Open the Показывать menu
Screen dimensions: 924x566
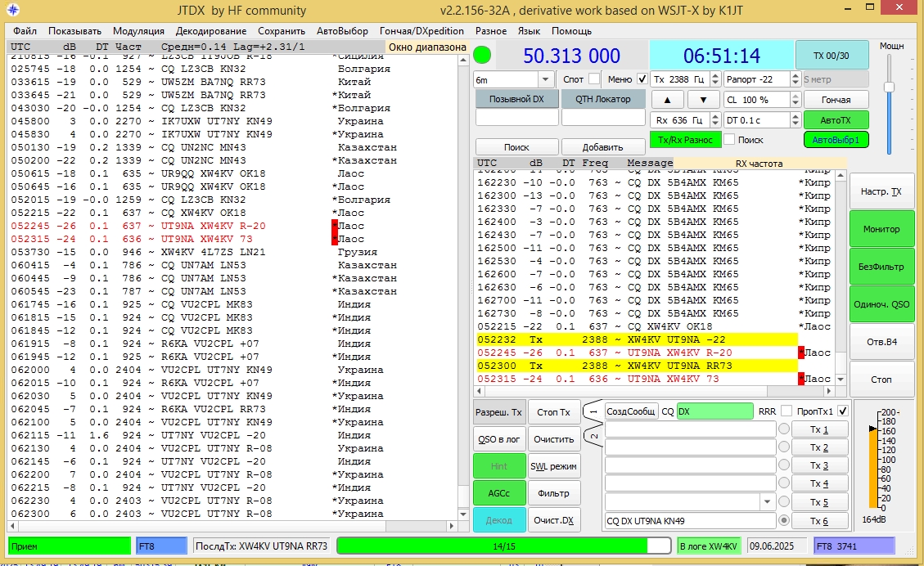click(74, 30)
